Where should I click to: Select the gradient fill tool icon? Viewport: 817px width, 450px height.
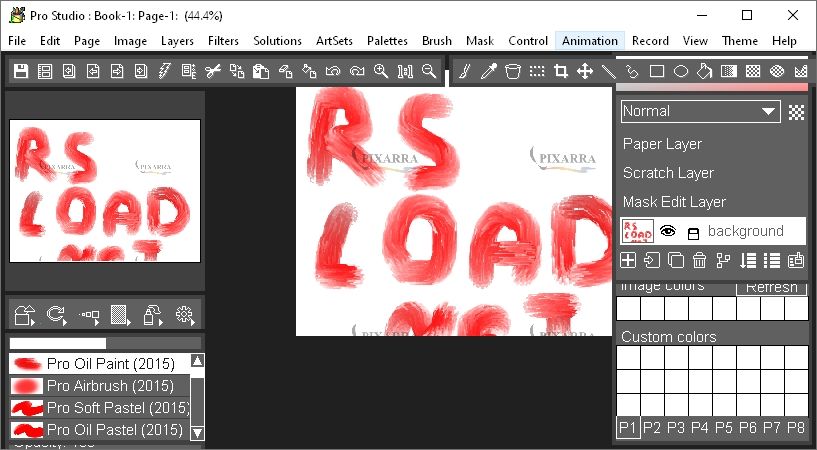728,71
